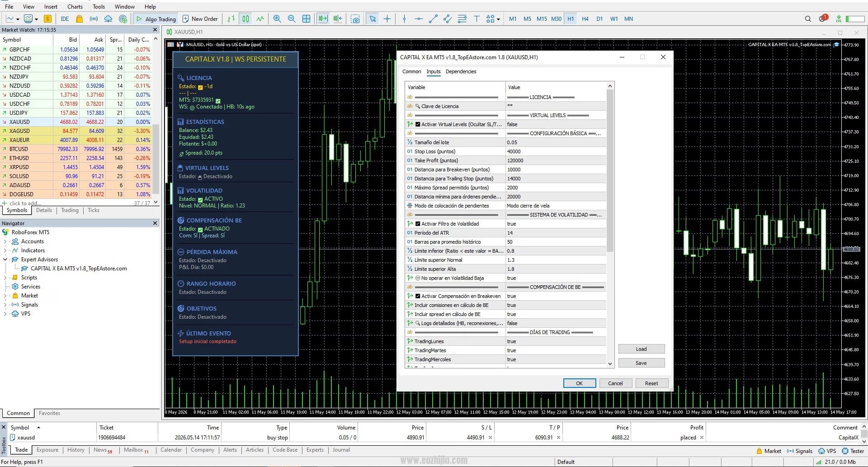Toggle Activar Filtro de Volatilidad checkbox
This screenshot has width=868, height=467.
(418, 224)
